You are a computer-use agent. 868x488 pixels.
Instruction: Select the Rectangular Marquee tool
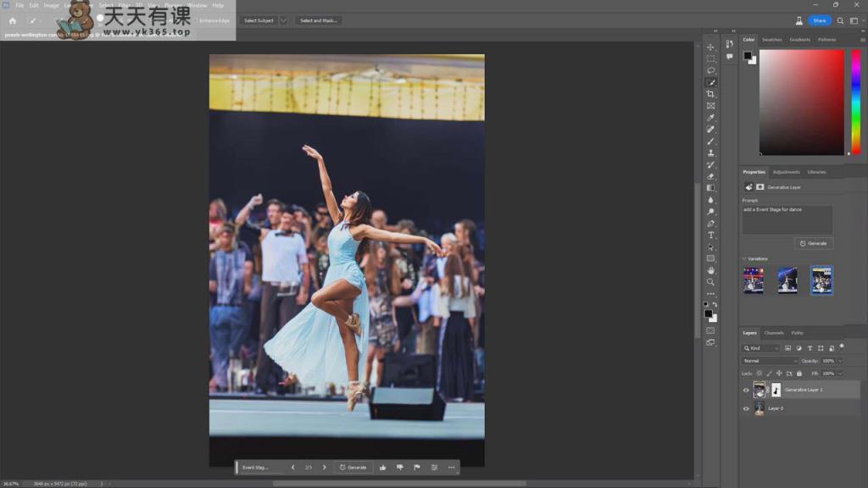tap(711, 58)
